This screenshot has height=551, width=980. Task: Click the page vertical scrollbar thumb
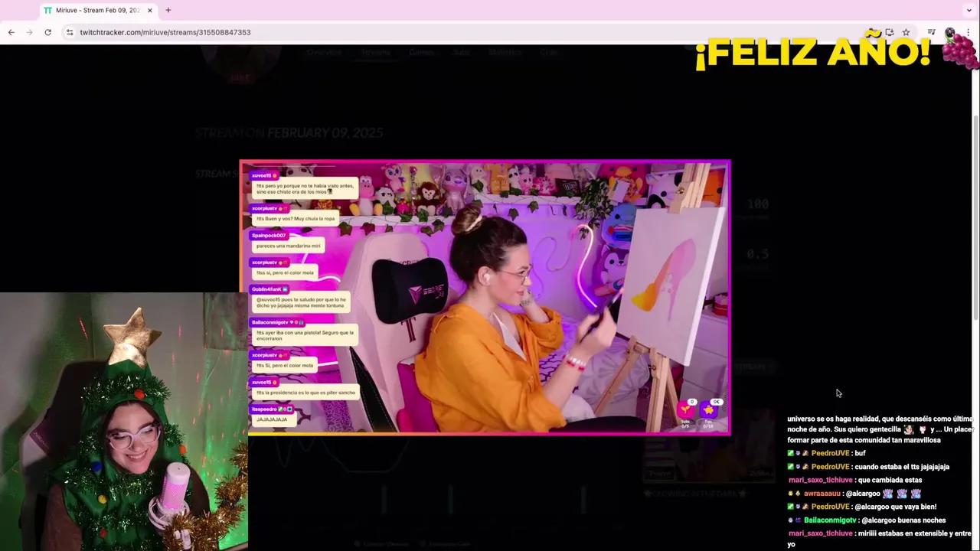pyautogui.click(x=975, y=218)
